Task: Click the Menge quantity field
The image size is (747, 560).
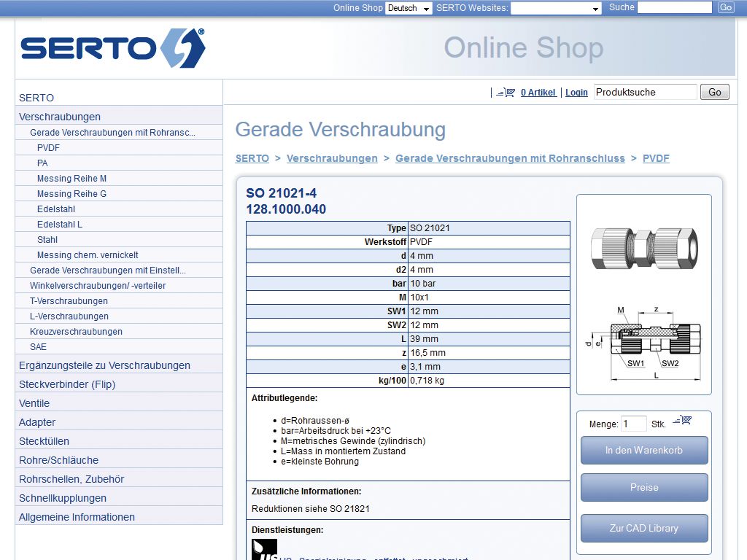Action: [x=634, y=424]
